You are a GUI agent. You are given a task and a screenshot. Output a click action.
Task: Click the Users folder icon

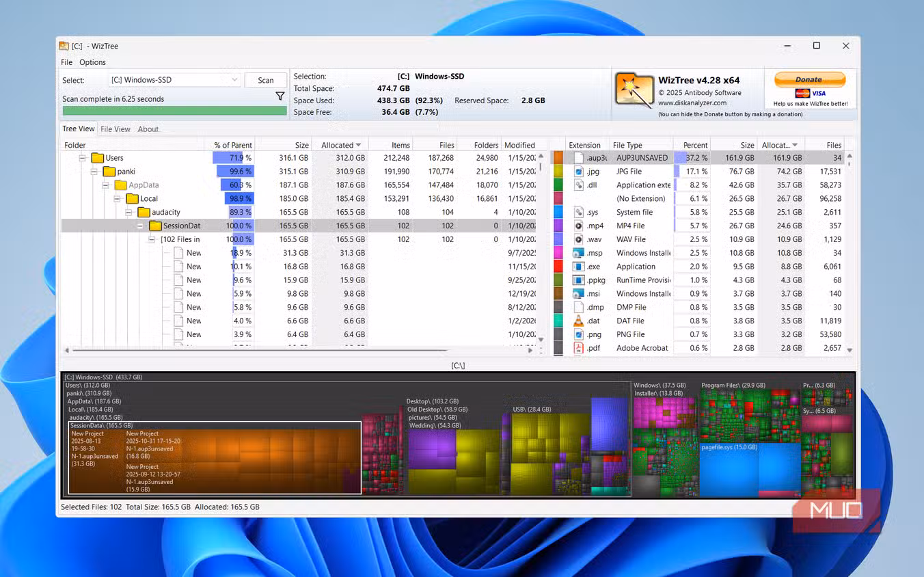click(97, 158)
